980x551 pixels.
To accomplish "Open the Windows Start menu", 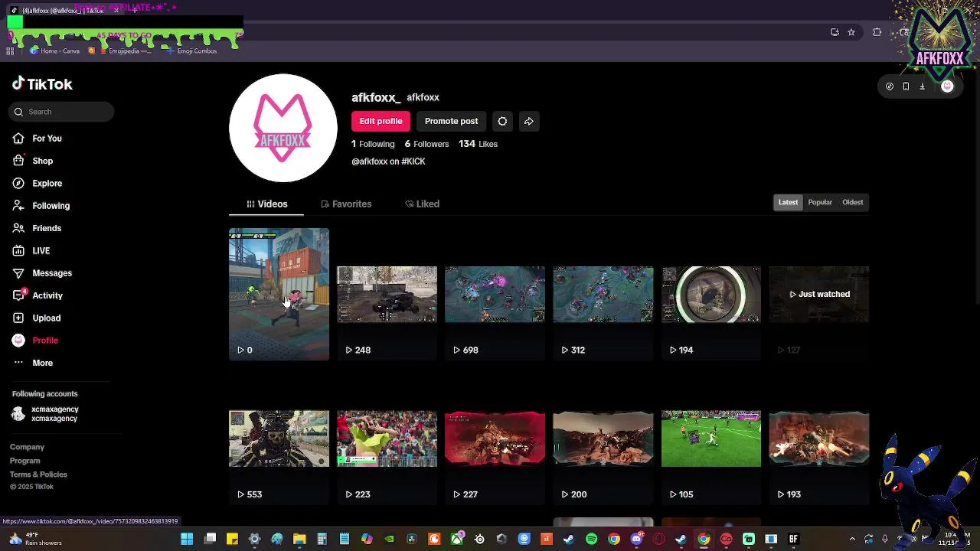I will [x=187, y=540].
